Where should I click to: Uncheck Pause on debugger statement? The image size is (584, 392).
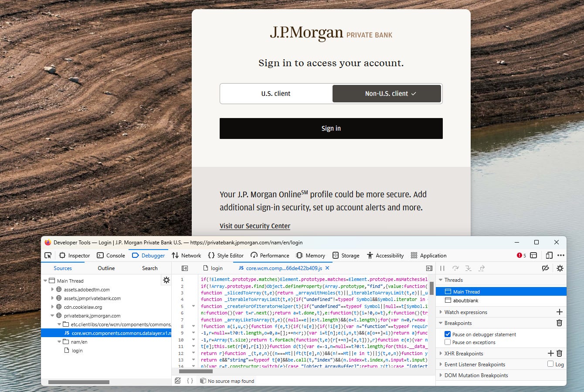click(448, 334)
